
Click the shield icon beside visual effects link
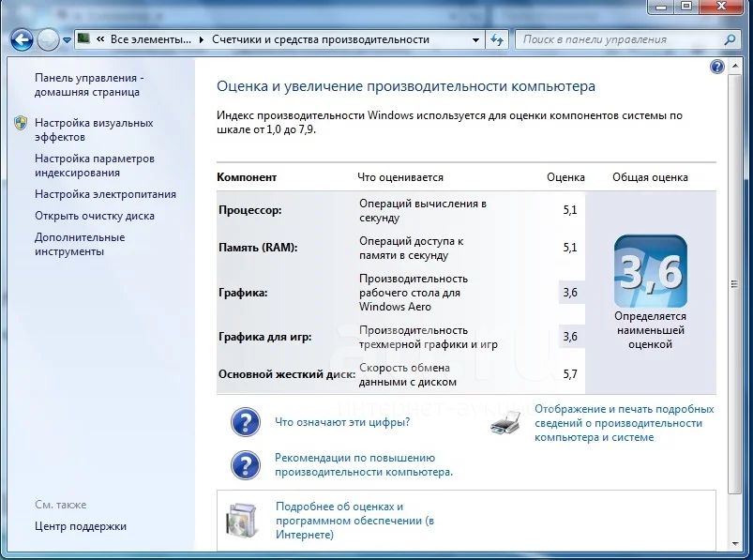pos(21,123)
